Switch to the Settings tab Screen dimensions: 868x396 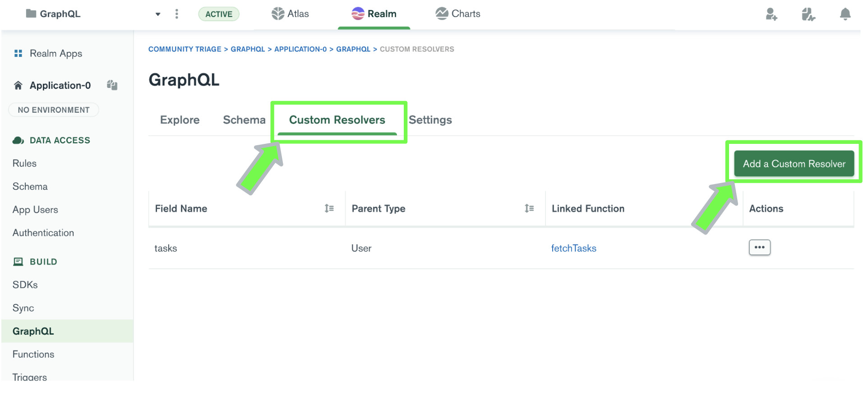click(x=430, y=120)
